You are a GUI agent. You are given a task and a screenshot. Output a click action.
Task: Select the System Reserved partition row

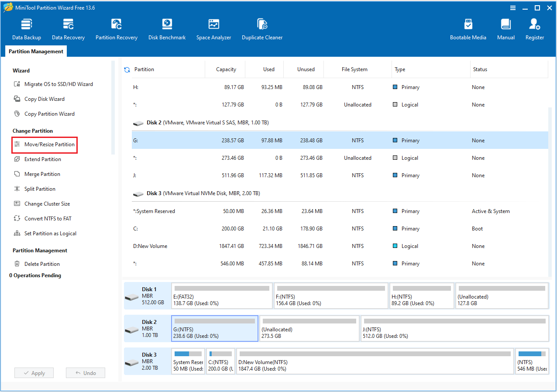[x=340, y=211]
